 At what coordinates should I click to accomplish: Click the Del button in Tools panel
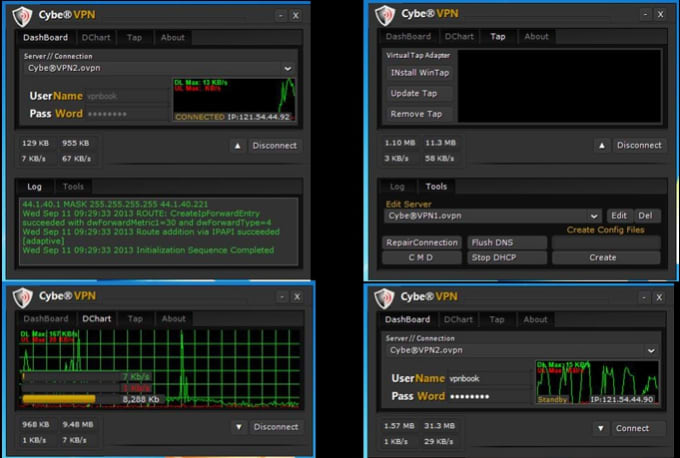pyautogui.click(x=645, y=216)
